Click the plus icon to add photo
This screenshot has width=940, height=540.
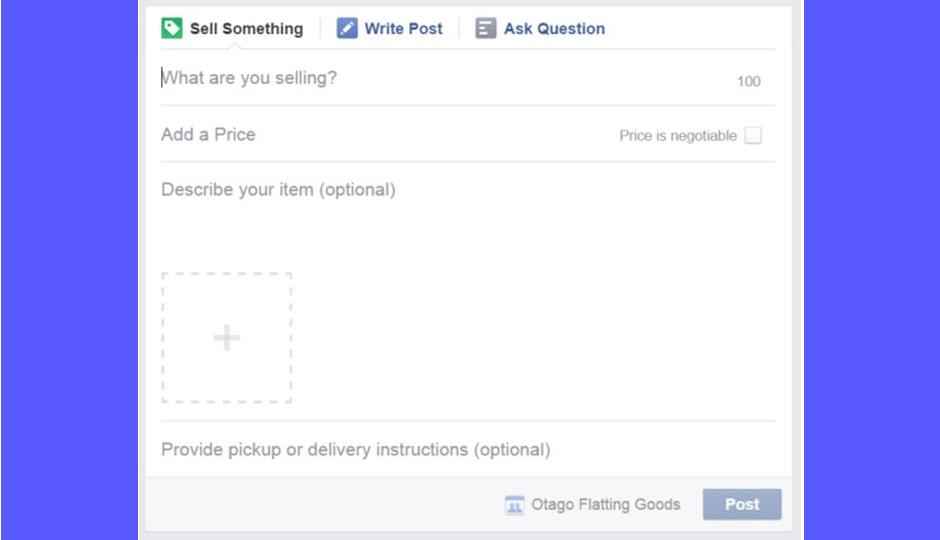227,338
